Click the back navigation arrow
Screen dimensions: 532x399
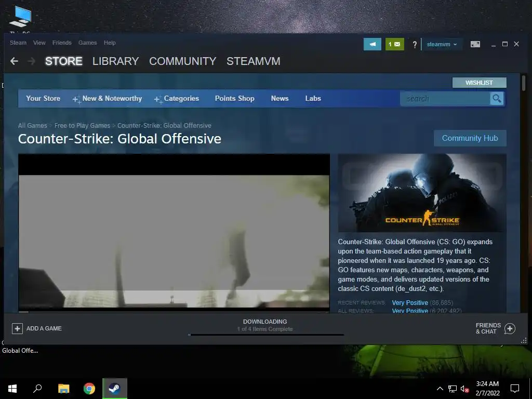pyautogui.click(x=14, y=61)
